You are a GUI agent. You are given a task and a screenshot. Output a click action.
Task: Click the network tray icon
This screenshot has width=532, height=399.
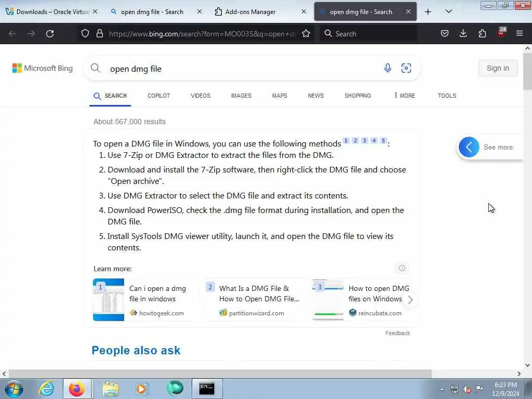(x=454, y=390)
